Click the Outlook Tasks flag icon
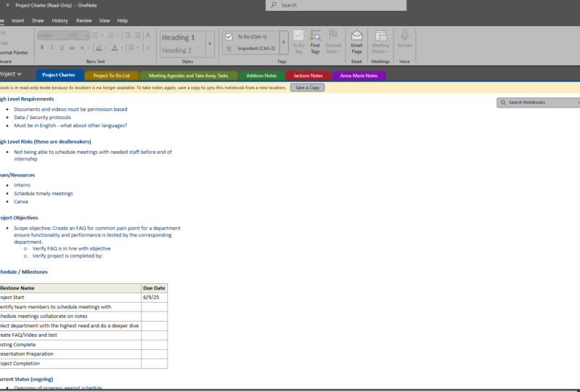The height and width of the screenshot is (392, 580). (333, 35)
